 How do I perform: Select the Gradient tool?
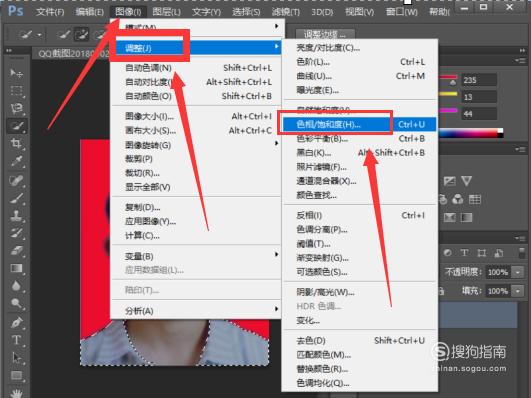[x=16, y=268]
